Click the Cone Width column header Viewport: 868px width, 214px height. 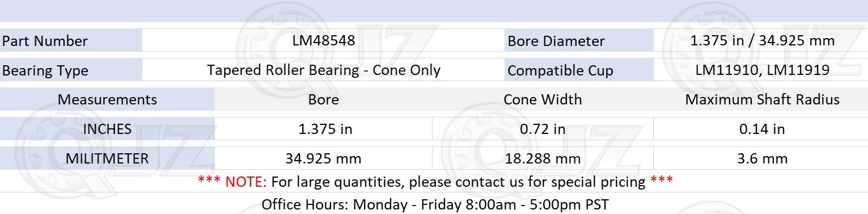(x=543, y=100)
